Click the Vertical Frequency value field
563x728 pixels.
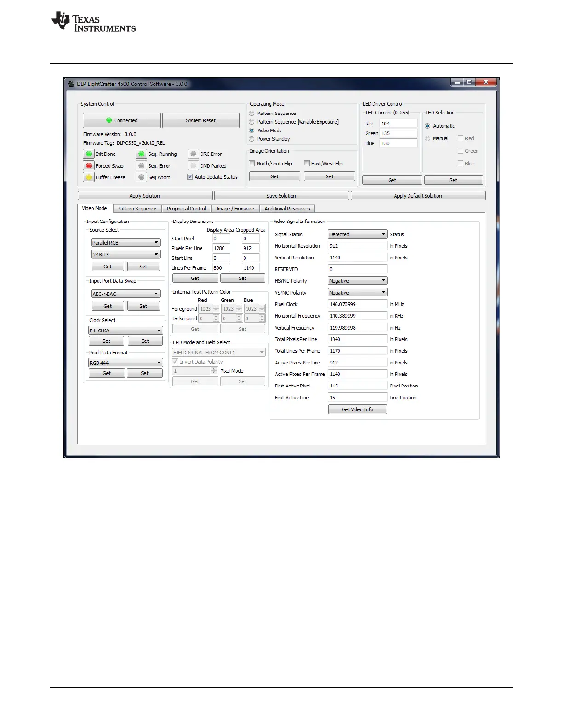(x=357, y=328)
